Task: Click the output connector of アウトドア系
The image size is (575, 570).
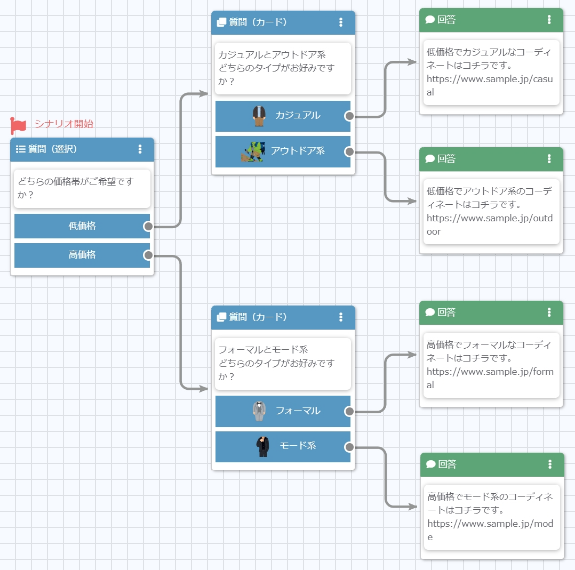Action: tap(349, 151)
